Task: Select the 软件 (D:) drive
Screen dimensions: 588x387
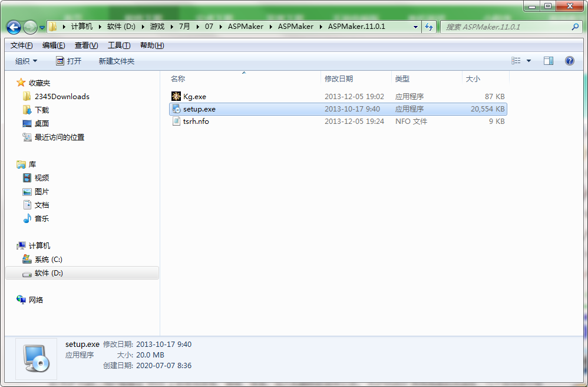Action: 82,273
